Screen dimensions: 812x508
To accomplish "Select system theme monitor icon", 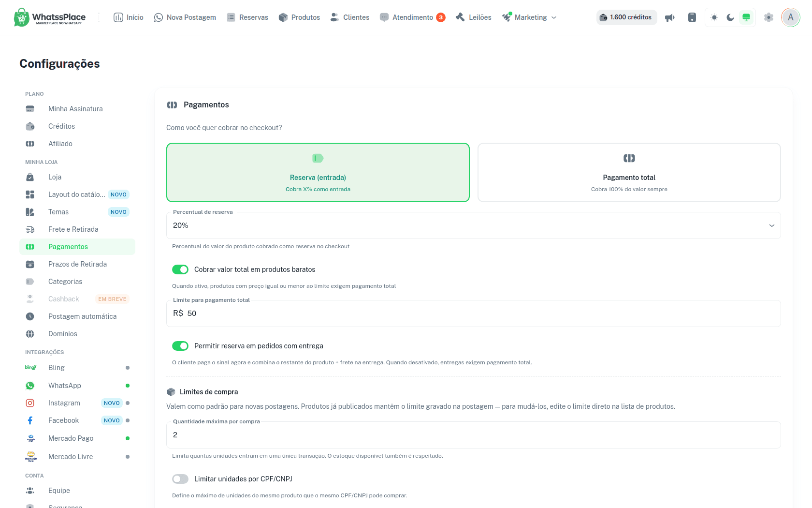I will (x=746, y=17).
